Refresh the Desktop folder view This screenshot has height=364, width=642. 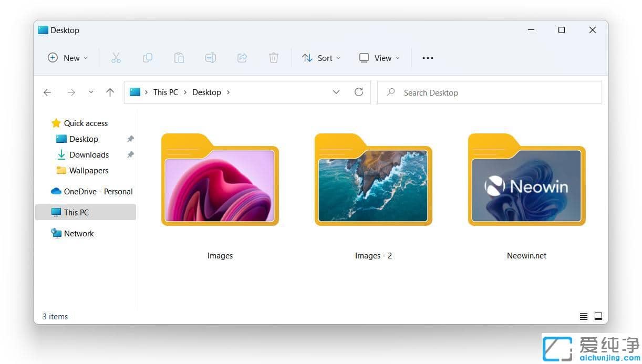[x=359, y=92]
